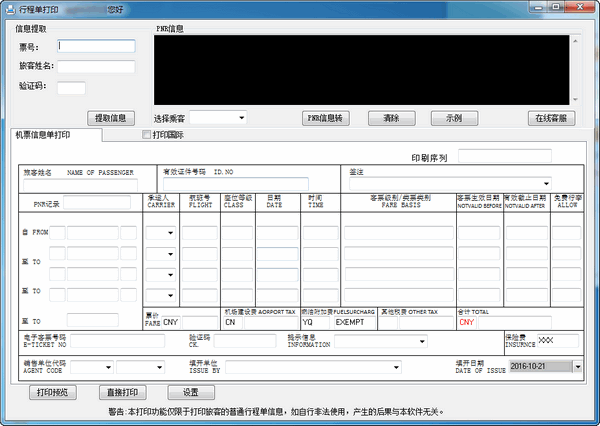Open the DATE OF ISSUE date picker arrow
The image size is (600, 426).
point(577,367)
